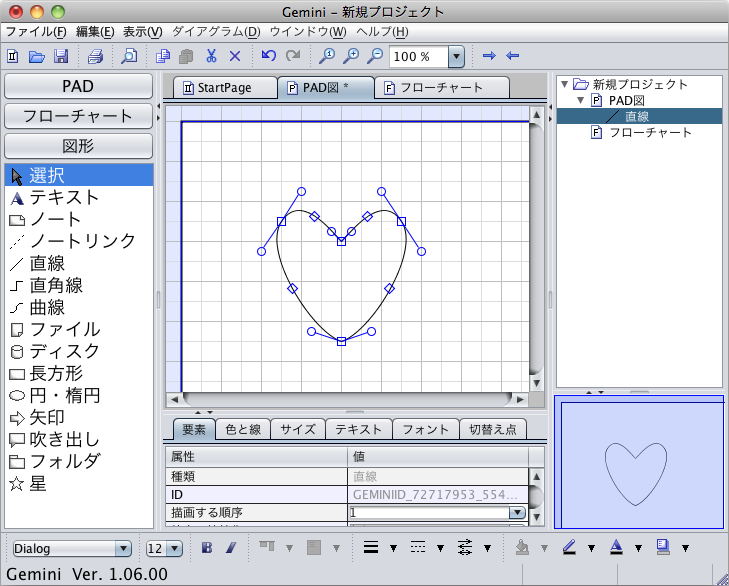Click the text color A swatch
This screenshot has height=586, width=729.
coord(616,547)
